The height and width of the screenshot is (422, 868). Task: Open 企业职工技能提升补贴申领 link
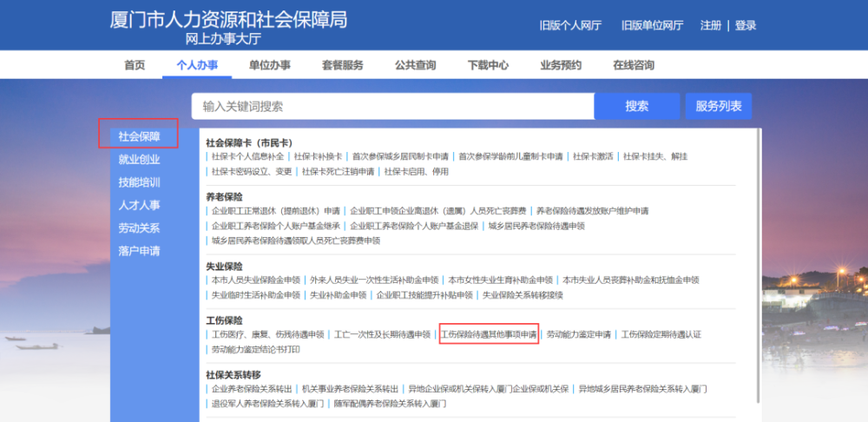coord(424,295)
